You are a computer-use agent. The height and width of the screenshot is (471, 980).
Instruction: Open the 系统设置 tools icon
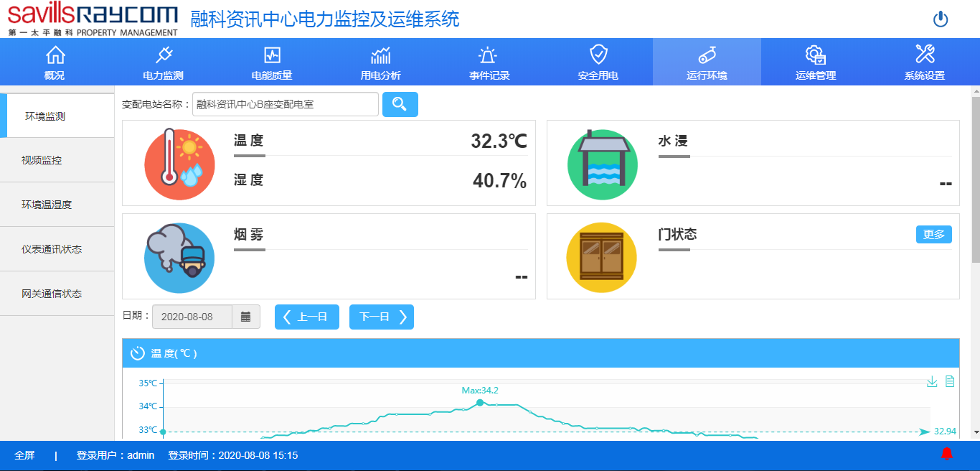click(x=925, y=54)
